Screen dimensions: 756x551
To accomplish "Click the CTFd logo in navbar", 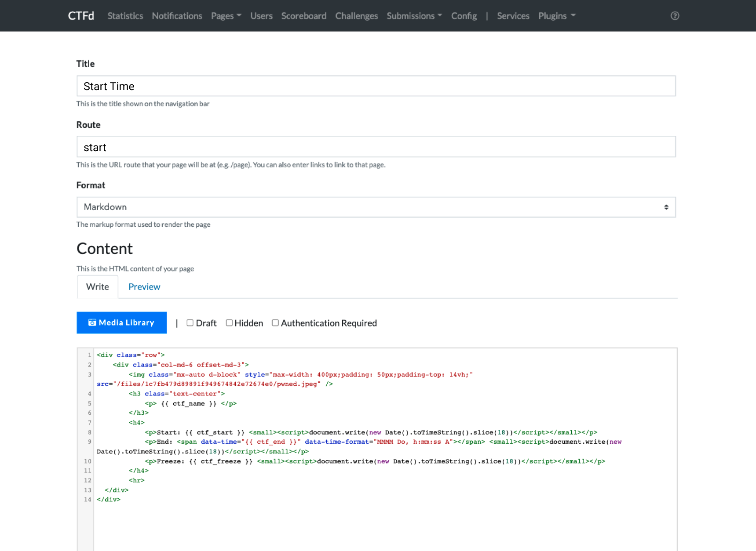I will (81, 16).
